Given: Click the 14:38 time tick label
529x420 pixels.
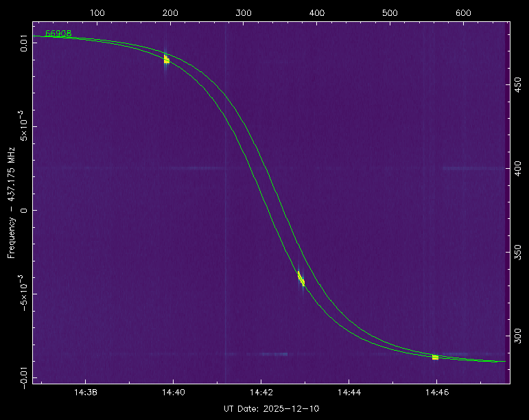Looking at the screenshot, I should pos(85,393).
